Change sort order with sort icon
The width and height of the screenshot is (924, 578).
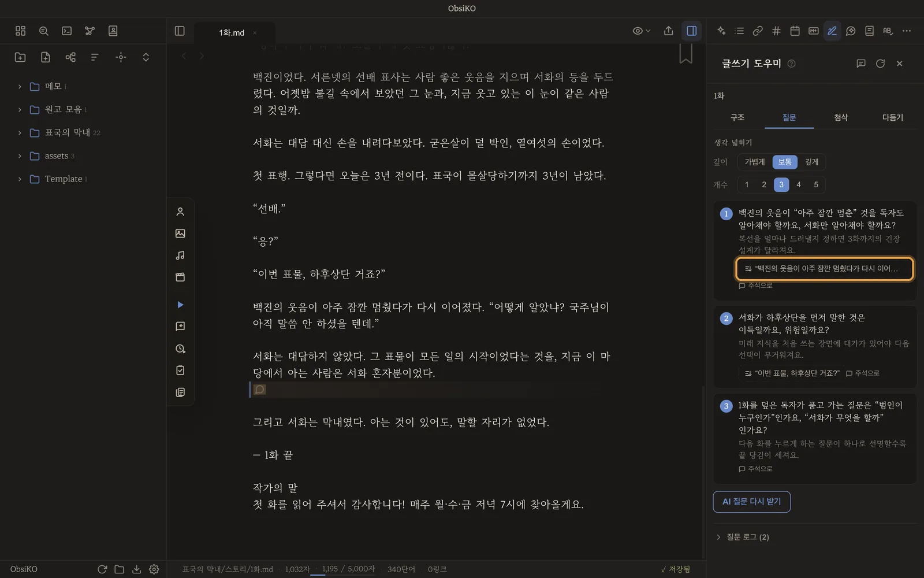[x=95, y=57]
